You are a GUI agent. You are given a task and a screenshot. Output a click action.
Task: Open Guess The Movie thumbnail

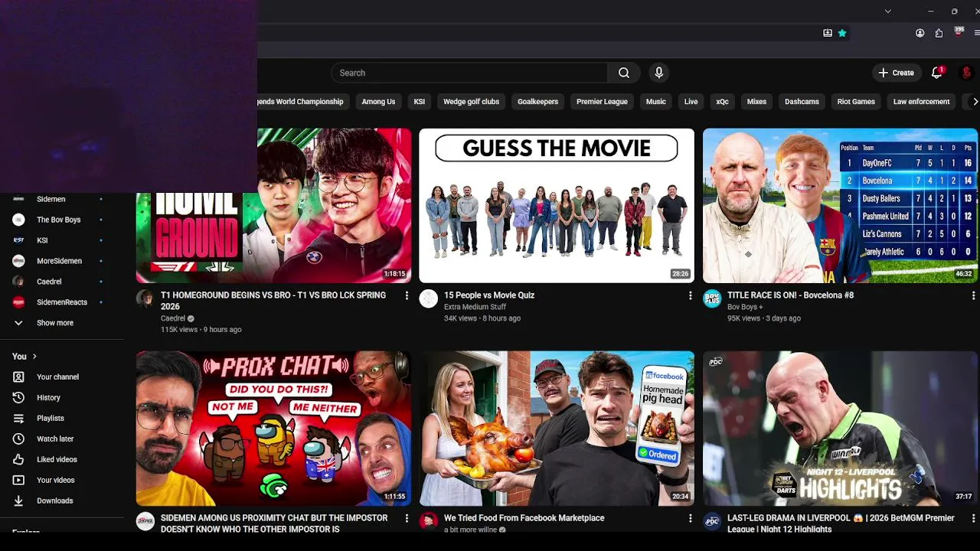[x=557, y=205]
